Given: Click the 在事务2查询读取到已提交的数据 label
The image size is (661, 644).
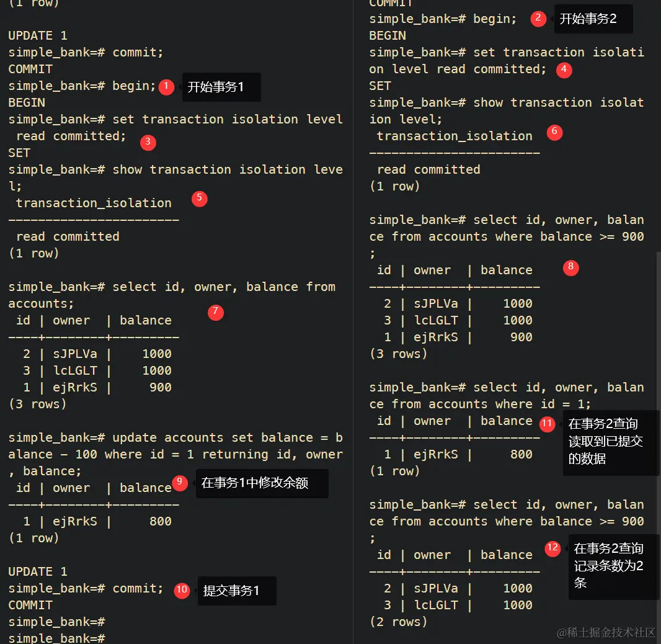Looking at the screenshot, I should [x=611, y=442].
